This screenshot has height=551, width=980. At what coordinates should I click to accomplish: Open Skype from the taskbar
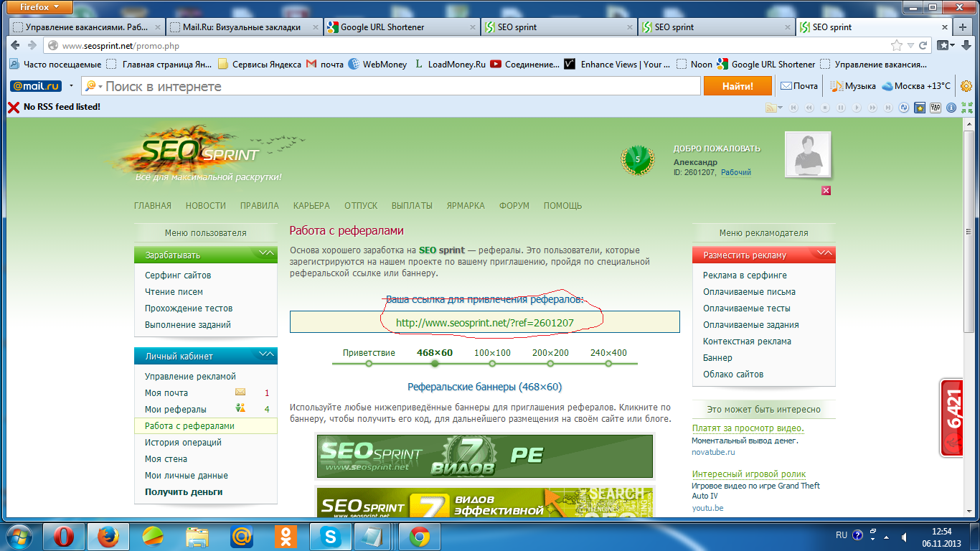tap(331, 537)
